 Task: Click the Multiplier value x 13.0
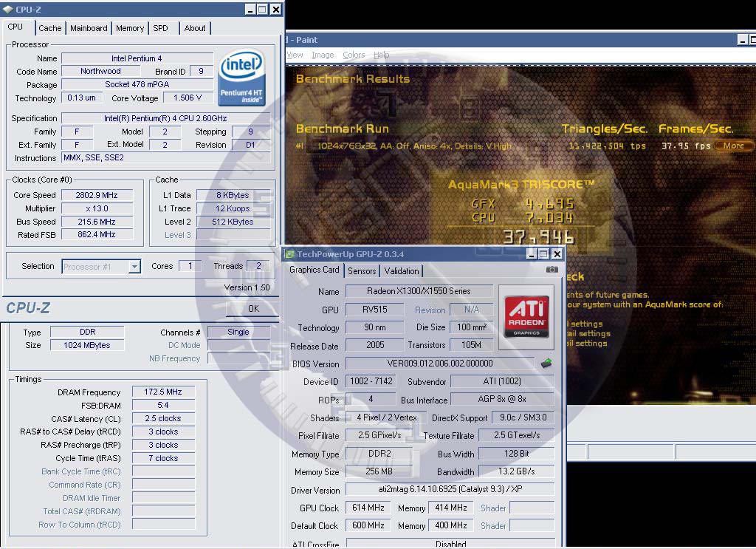pos(97,208)
